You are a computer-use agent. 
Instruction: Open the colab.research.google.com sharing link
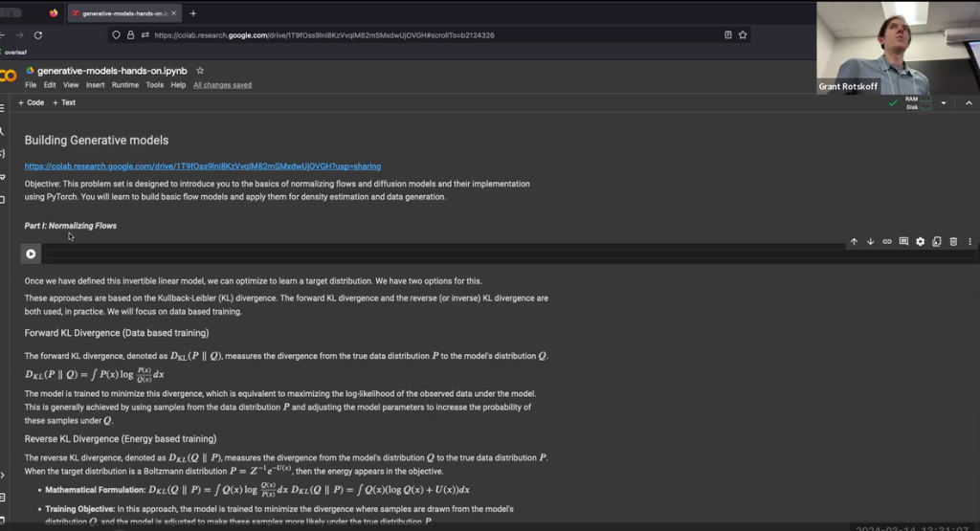tap(203, 166)
